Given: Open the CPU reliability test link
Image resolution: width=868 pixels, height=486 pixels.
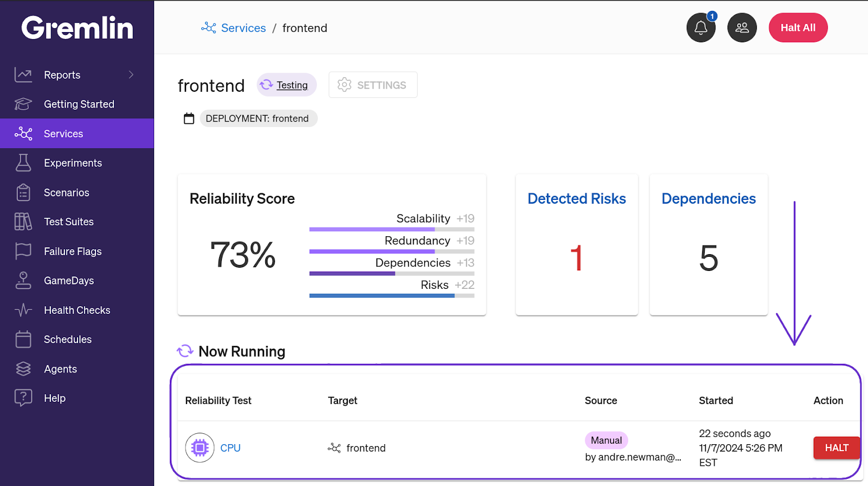Looking at the screenshot, I should point(231,448).
